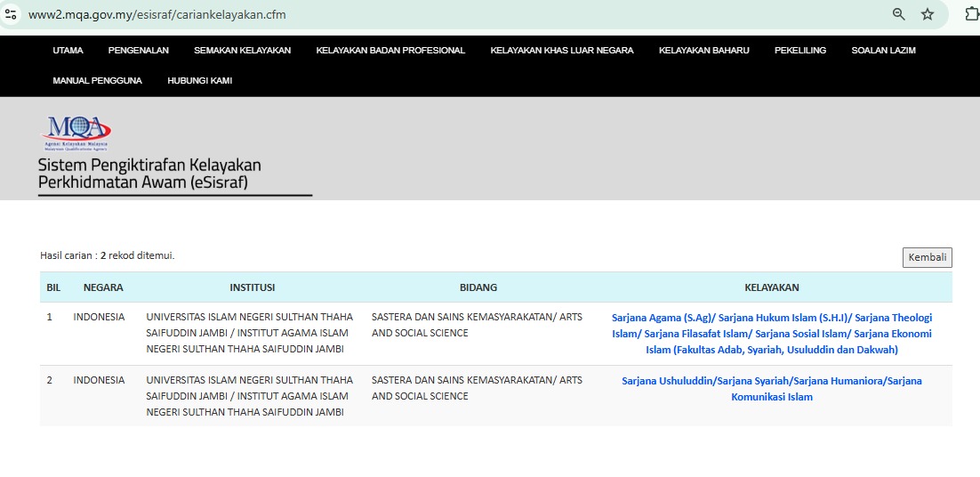
Task: Click the MQA logo image
Action: [x=76, y=133]
